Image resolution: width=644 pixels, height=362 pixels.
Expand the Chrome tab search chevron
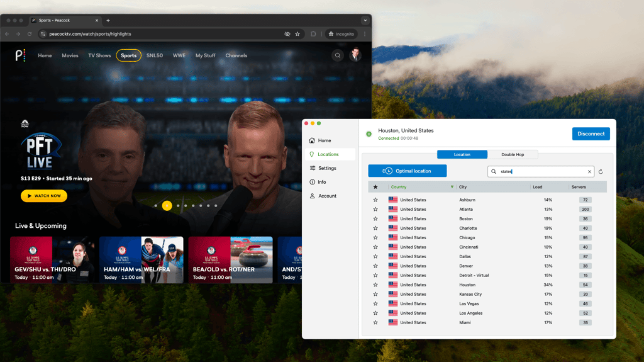click(365, 20)
